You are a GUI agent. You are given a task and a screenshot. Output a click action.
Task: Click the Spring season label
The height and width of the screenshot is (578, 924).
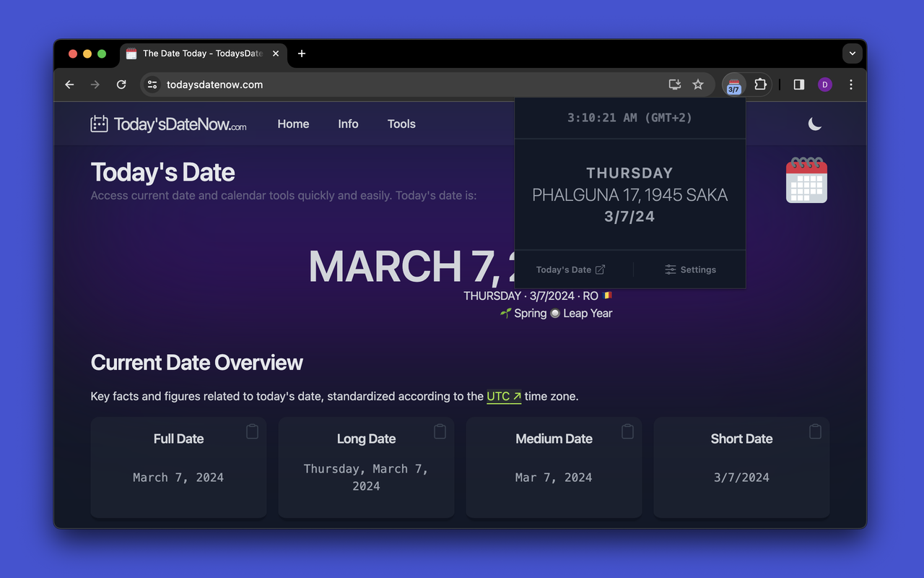pos(530,314)
